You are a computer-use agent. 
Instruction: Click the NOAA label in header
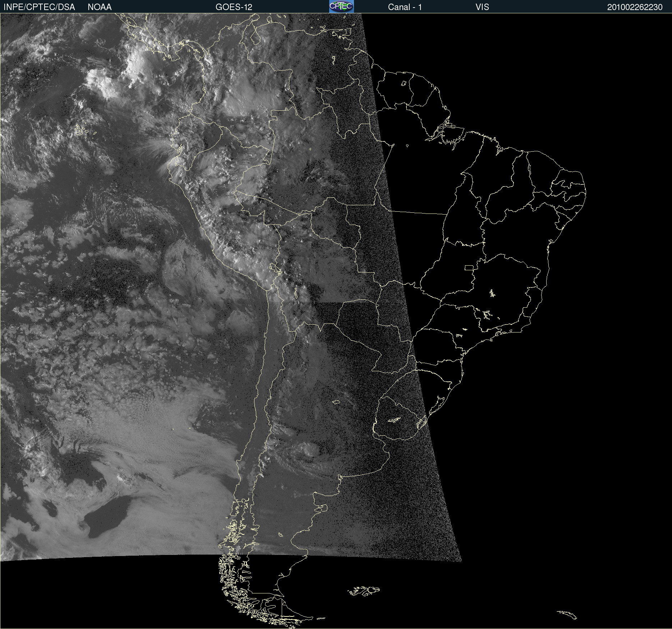pyautogui.click(x=100, y=7)
